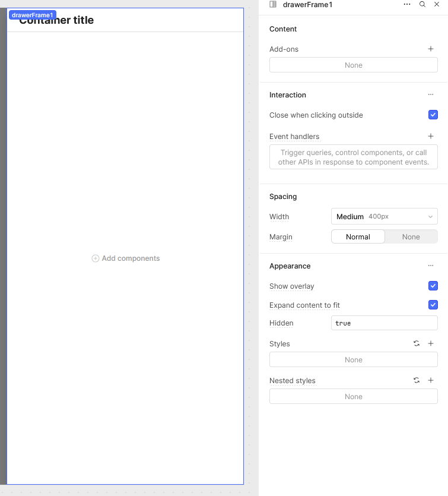
Task: Open the inspector three-dot options menu
Action: click(407, 4)
